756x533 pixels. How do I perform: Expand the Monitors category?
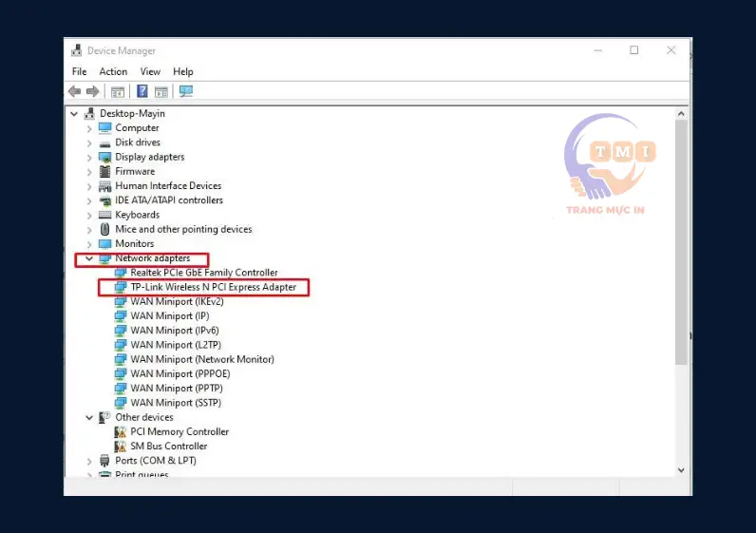pos(89,244)
